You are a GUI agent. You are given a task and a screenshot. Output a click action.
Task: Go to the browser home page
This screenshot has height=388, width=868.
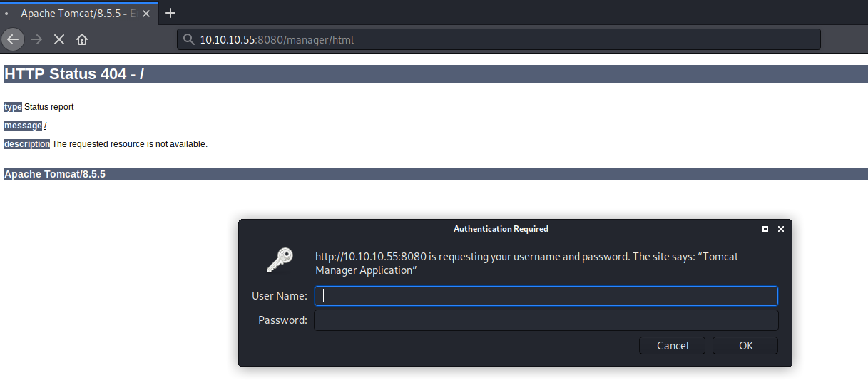[x=82, y=39]
